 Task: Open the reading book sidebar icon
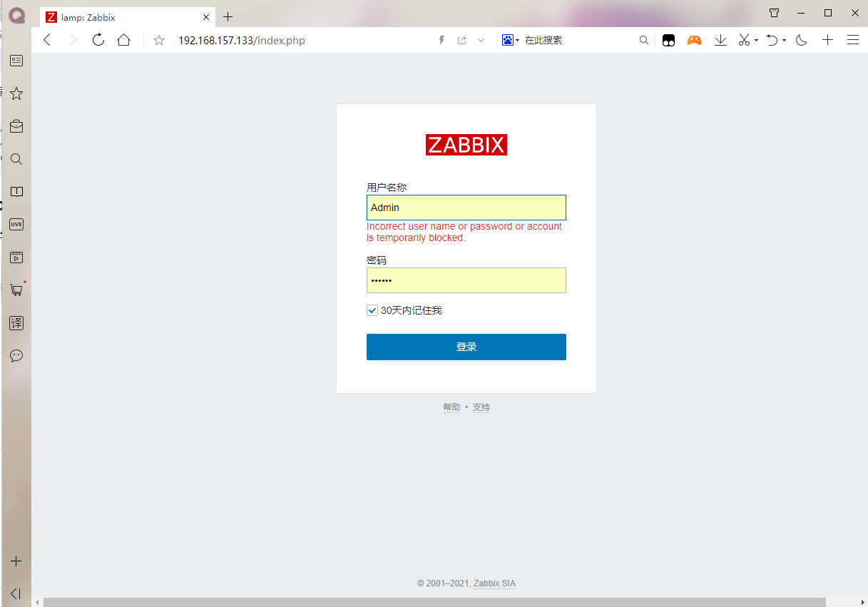point(16,192)
